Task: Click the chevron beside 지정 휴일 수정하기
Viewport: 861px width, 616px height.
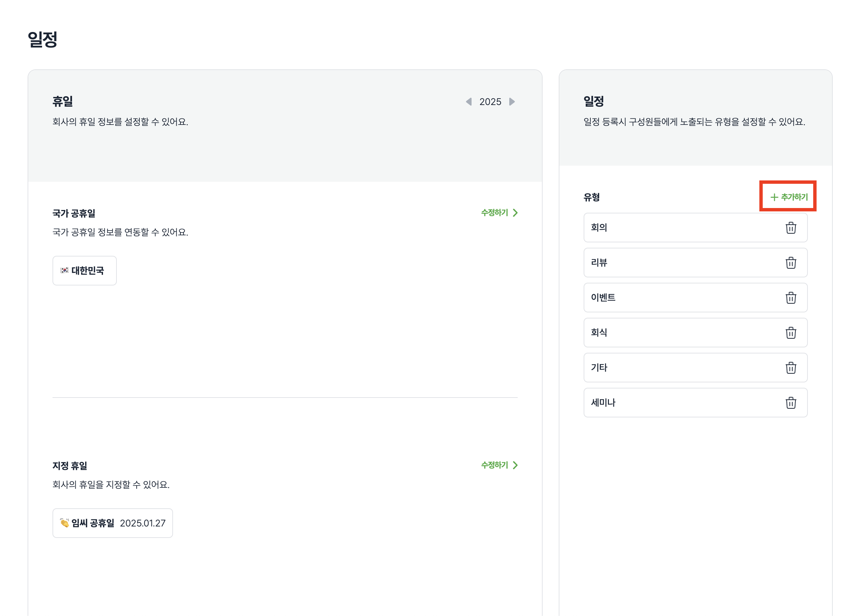Action: click(x=515, y=465)
